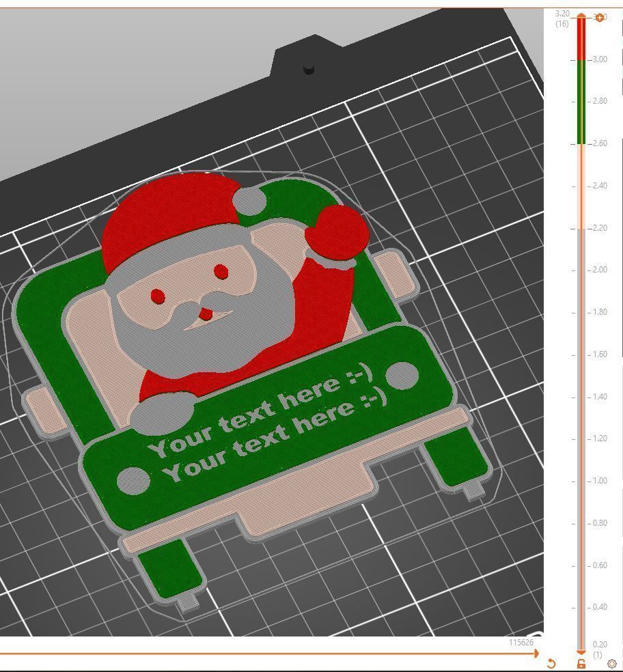Click the 1.20 tick on the layer ruler
The image size is (623, 672).
[599, 438]
